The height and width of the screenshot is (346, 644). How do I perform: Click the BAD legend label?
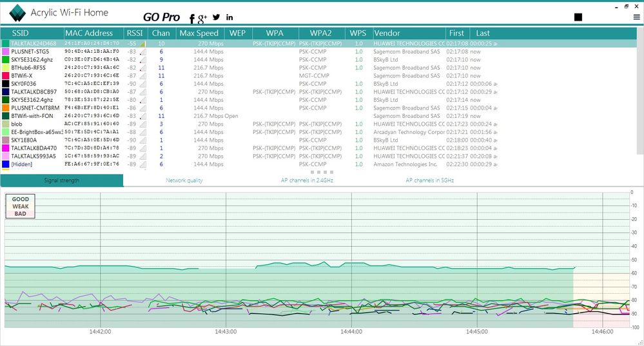click(x=20, y=214)
